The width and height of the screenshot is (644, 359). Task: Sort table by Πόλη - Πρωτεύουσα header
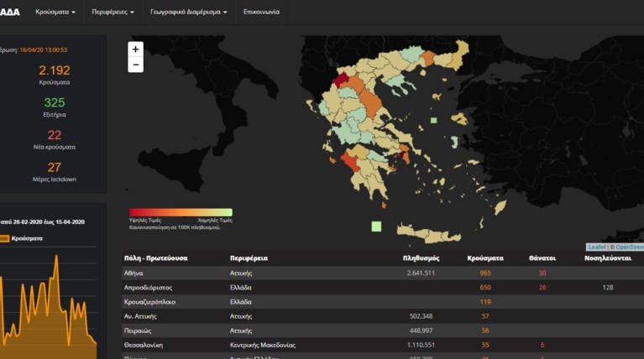[x=155, y=258]
